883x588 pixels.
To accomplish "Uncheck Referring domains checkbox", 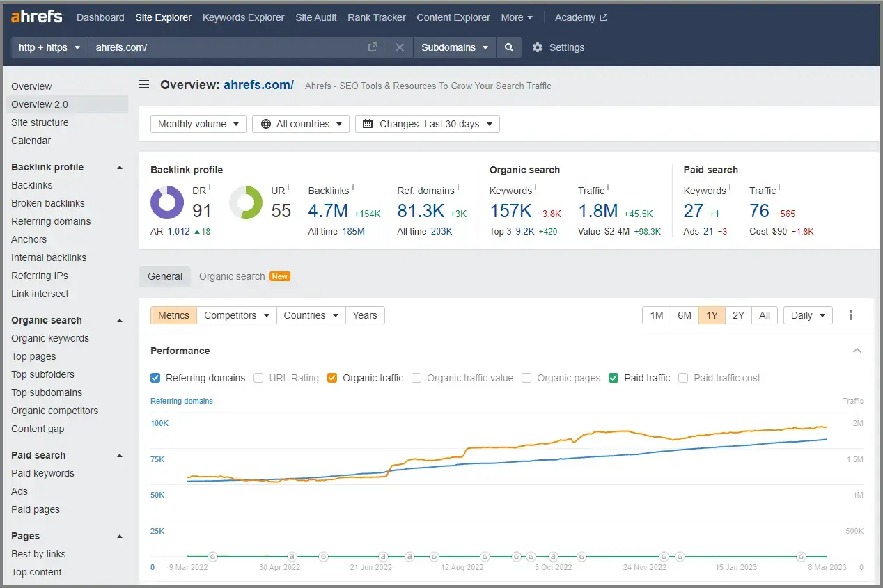I will pos(155,378).
